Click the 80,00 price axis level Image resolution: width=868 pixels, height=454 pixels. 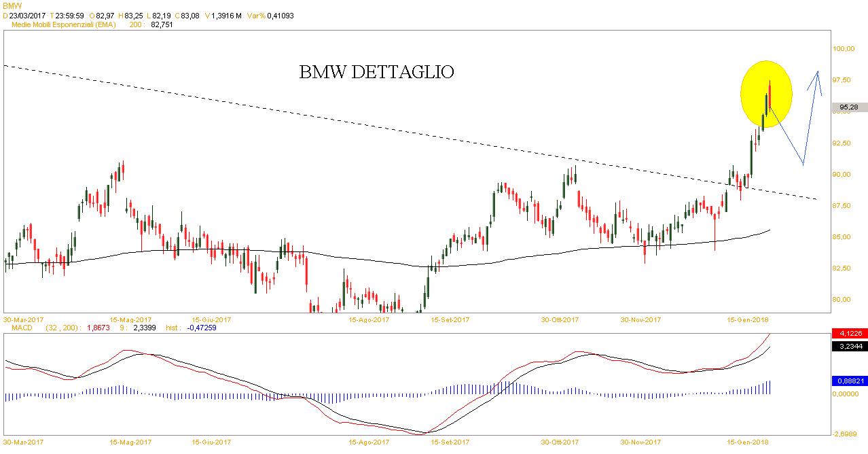coord(844,300)
